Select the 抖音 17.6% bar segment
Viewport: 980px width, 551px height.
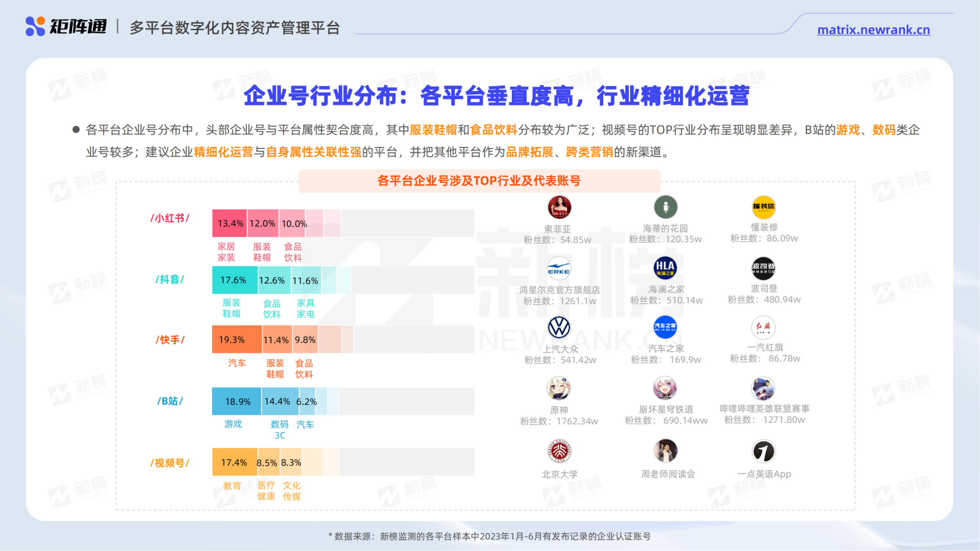point(235,280)
